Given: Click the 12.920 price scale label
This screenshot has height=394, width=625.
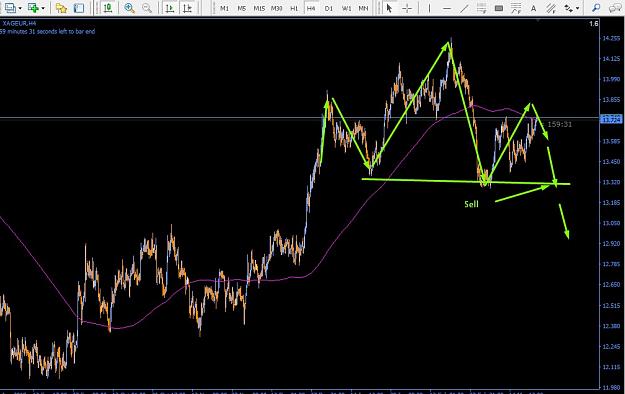Looking at the screenshot, I should pos(611,243).
